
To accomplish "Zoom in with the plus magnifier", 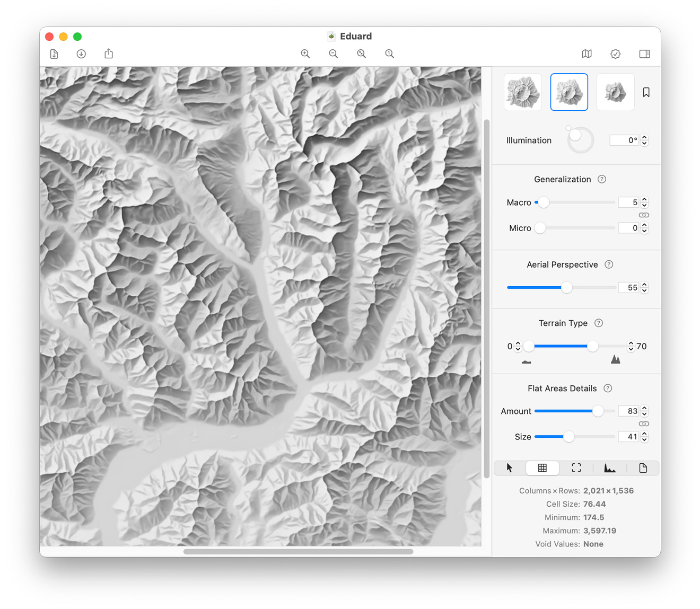I will click(305, 54).
